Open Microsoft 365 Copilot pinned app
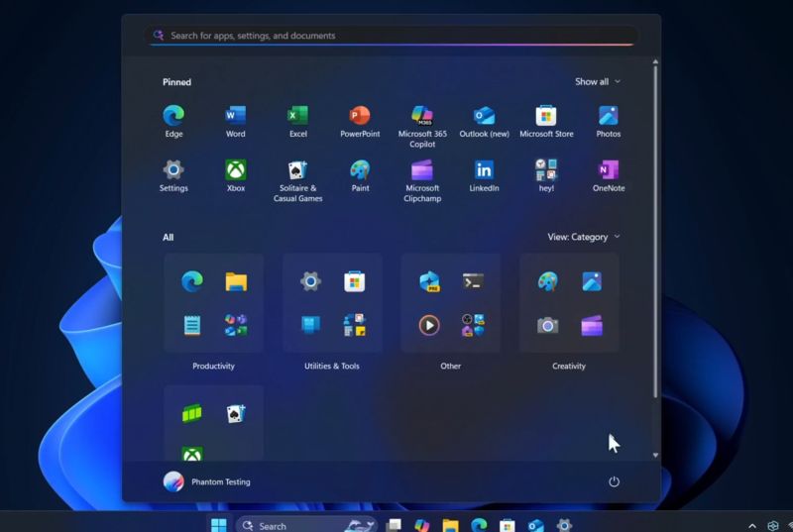 pyautogui.click(x=422, y=126)
